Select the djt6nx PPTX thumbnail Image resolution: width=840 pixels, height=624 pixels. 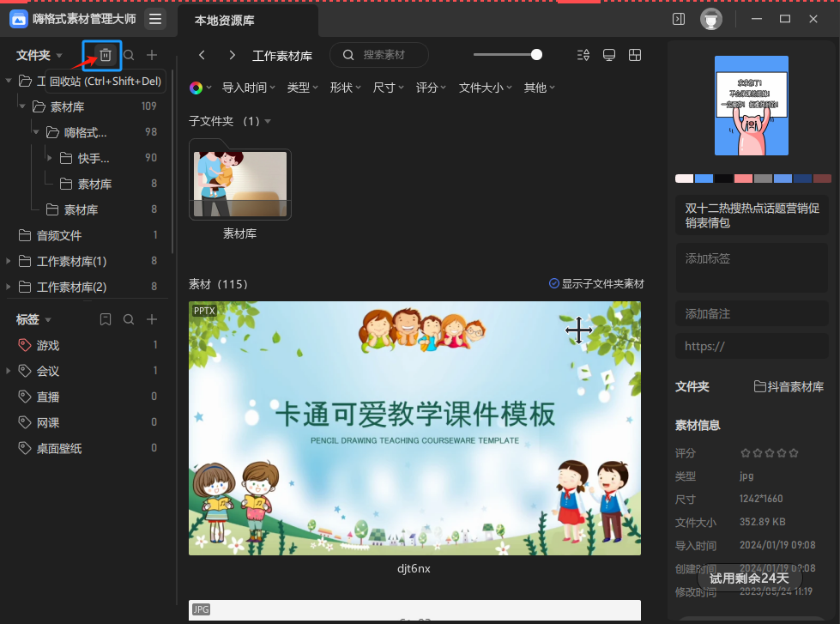tap(414, 427)
